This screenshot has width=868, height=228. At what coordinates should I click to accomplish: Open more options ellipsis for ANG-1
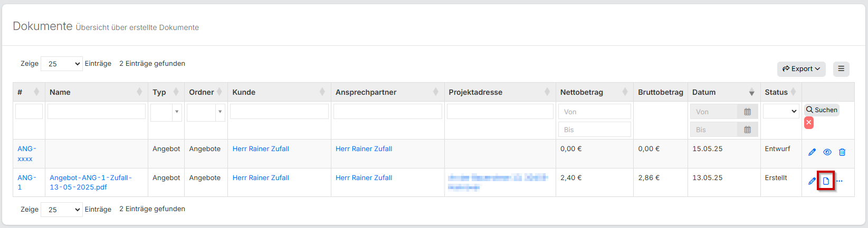[840, 181]
